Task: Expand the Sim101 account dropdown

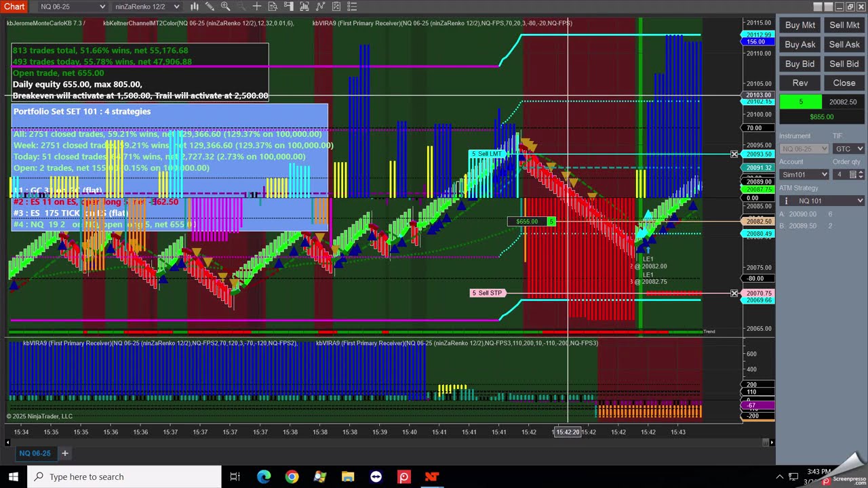Action: point(804,174)
